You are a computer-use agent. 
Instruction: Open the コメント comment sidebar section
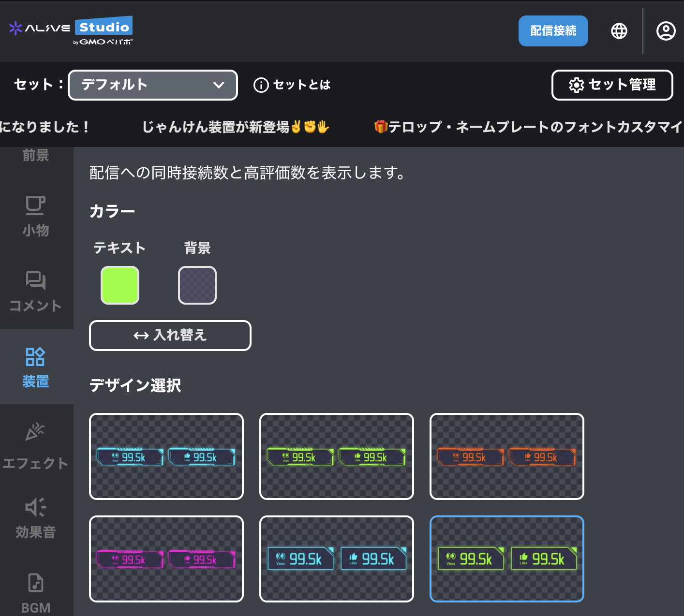pyautogui.click(x=35, y=291)
